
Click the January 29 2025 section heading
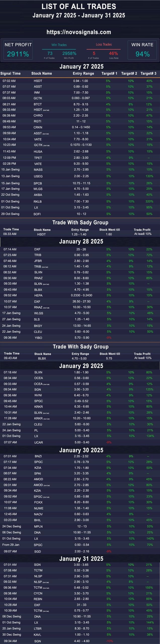[81, 366]
